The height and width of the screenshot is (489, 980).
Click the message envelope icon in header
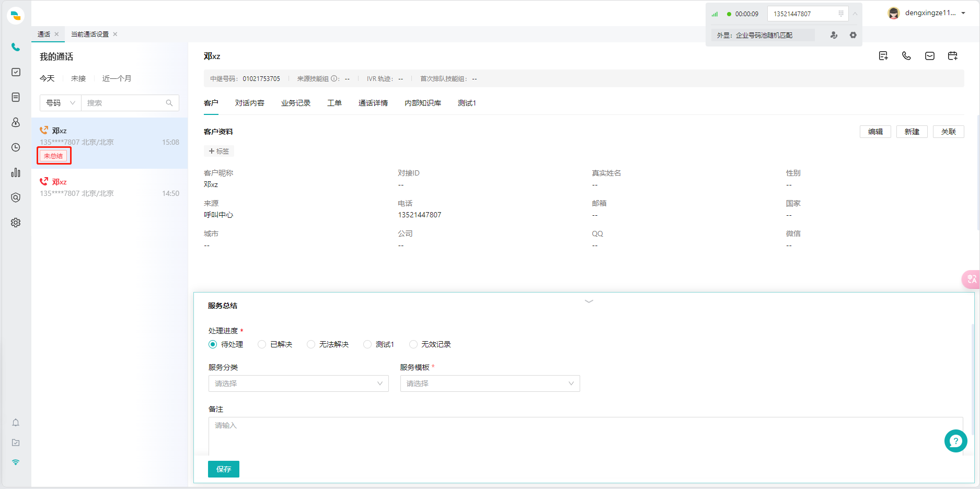click(x=930, y=56)
